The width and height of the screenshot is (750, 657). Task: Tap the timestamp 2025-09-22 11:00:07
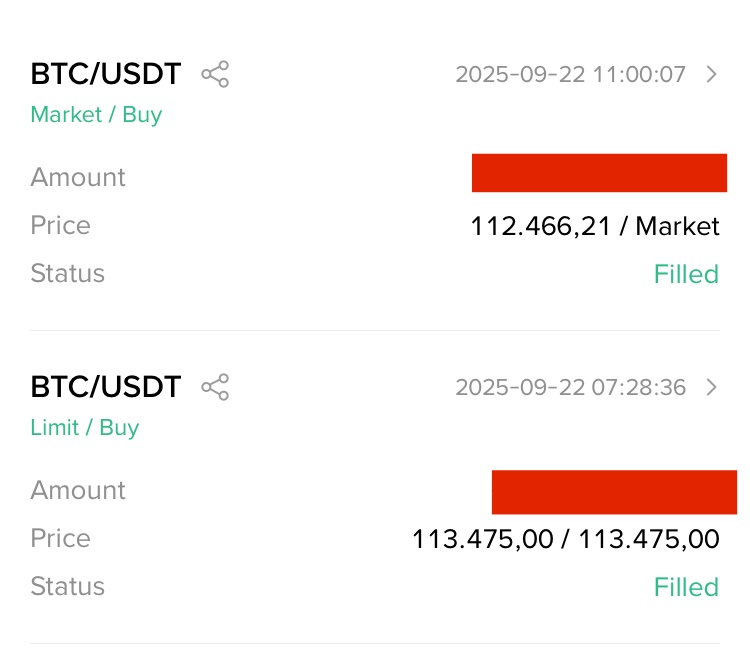click(571, 75)
